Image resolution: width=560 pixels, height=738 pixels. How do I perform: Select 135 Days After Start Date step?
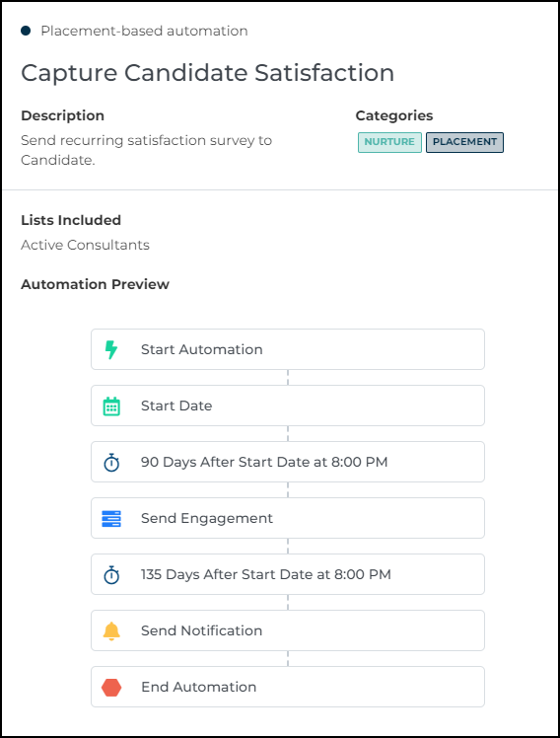[x=288, y=574]
